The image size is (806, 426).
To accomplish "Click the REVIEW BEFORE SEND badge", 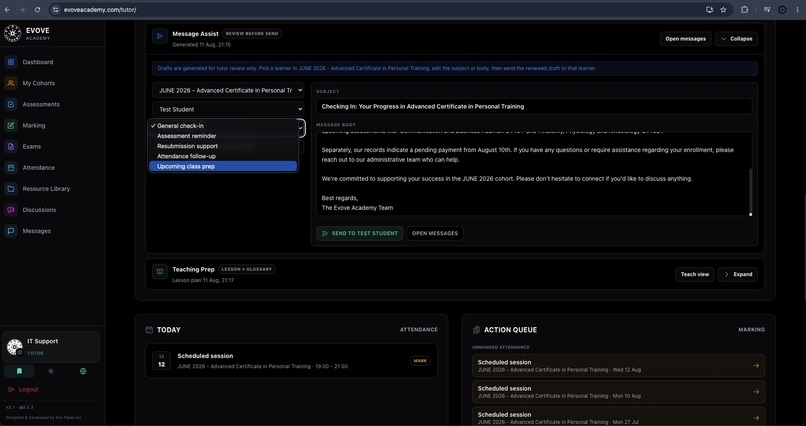I will 252,33.
